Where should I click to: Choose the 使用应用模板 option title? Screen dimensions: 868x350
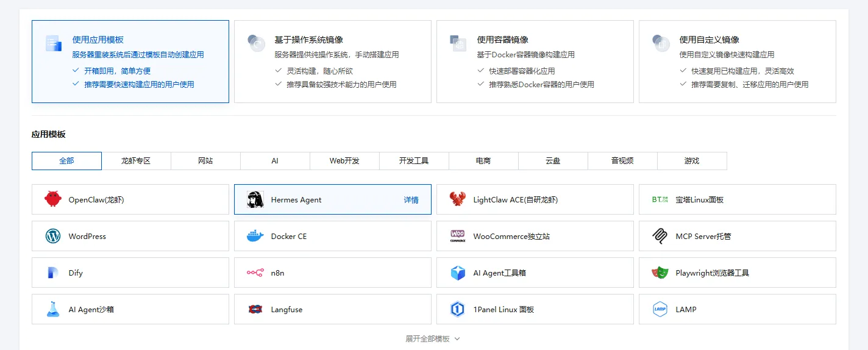pos(98,40)
